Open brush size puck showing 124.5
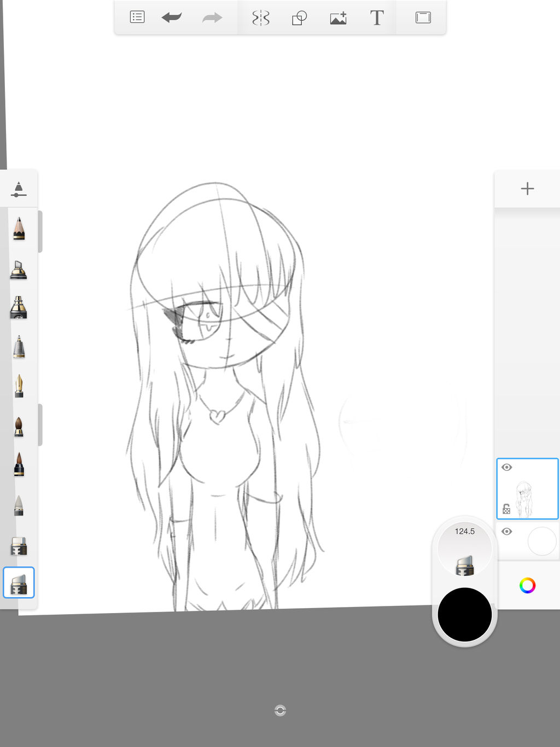 click(465, 548)
